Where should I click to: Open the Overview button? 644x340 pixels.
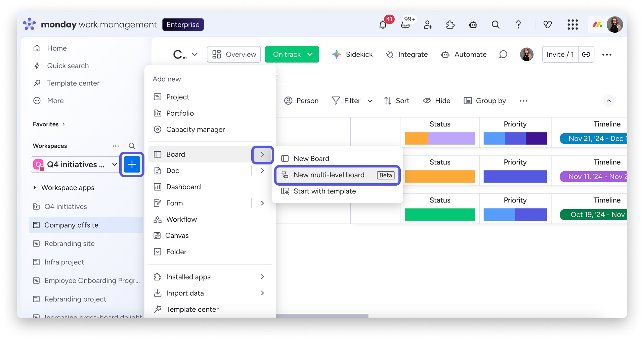[x=234, y=54]
